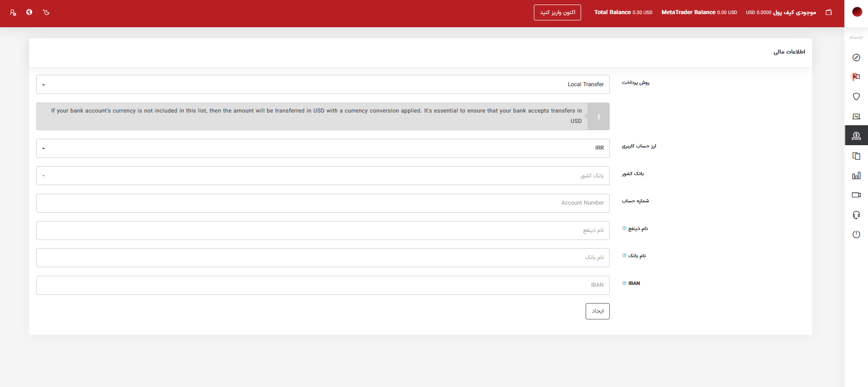The height and width of the screenshot is (387, 868).
Task: Click the globe language icon
Action: point(29,12)
